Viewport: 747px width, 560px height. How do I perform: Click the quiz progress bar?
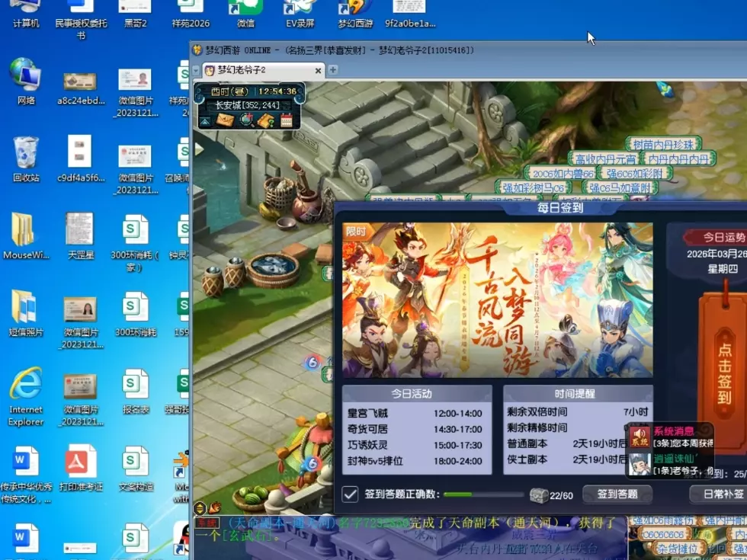click(483, 494)
